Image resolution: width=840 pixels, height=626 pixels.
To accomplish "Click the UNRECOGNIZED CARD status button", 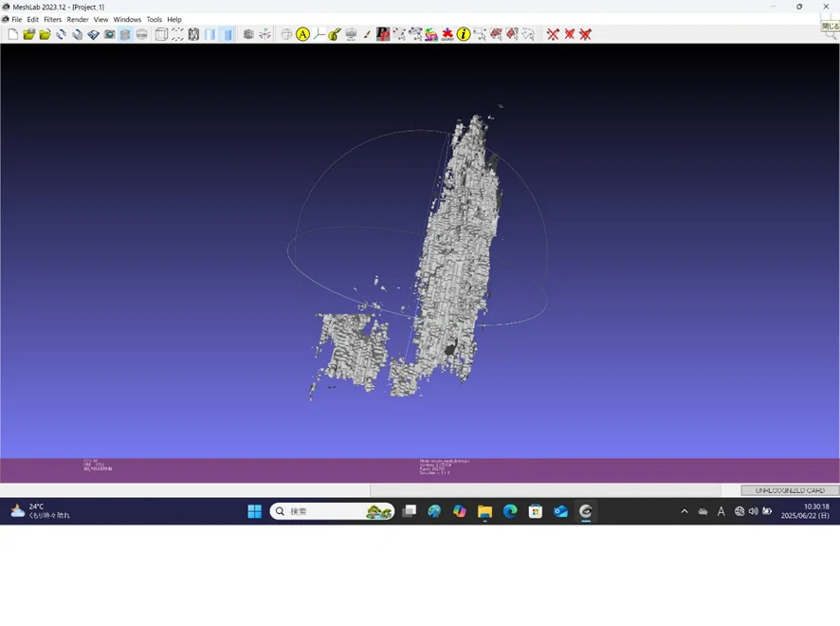I will pyautogui.click(x=790, y=490).
